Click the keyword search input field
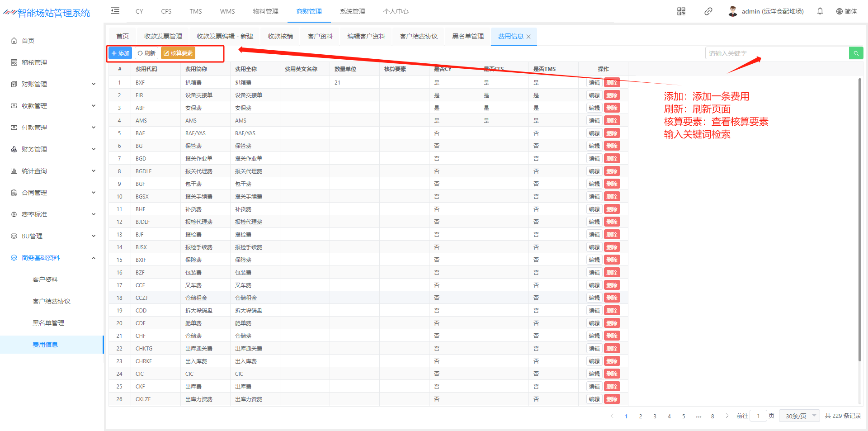 click(x=777, y=53)
